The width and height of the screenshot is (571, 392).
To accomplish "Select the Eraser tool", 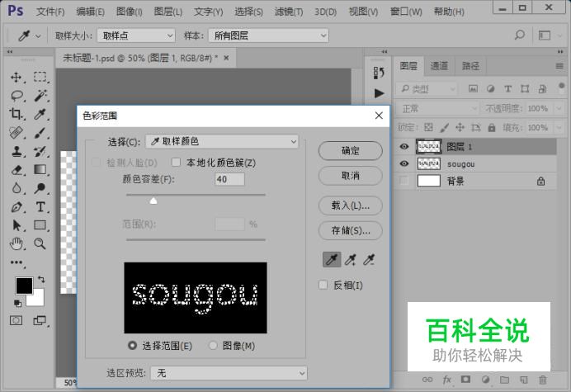I will 16,170.
